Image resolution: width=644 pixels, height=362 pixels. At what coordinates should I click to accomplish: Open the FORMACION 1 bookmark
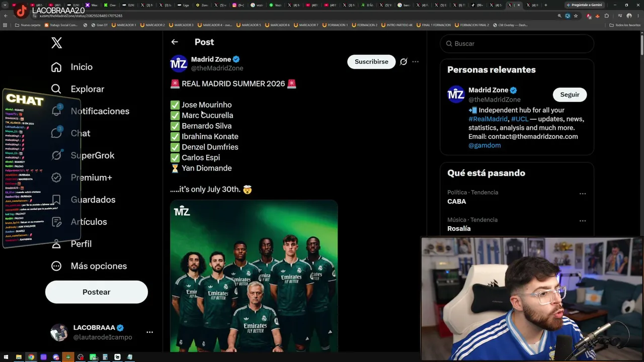335,25
